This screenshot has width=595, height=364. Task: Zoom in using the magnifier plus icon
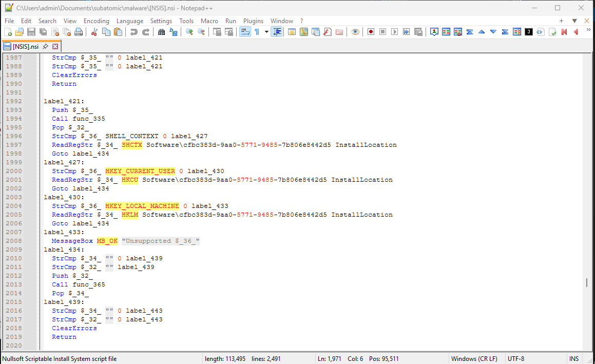pyautogui.click(x=189, y=32)
